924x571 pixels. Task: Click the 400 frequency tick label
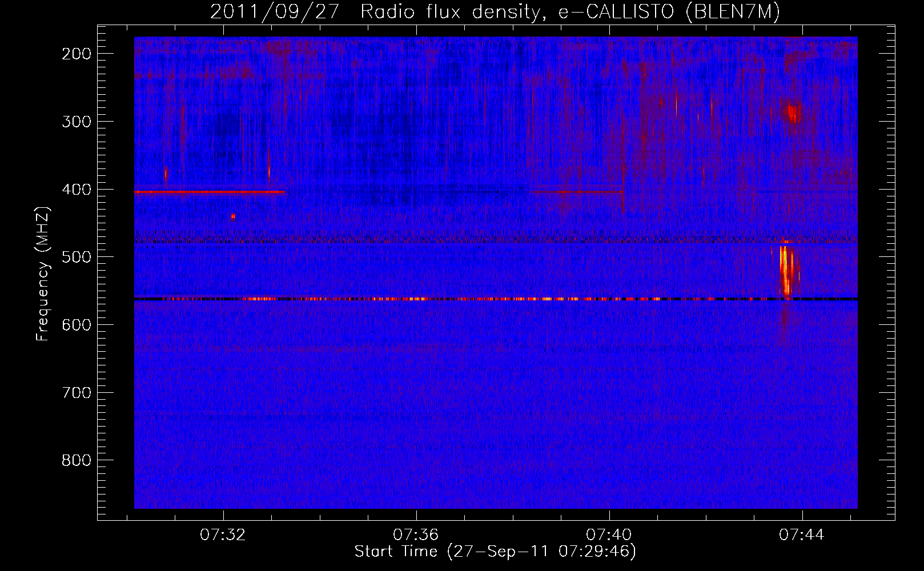77,190
